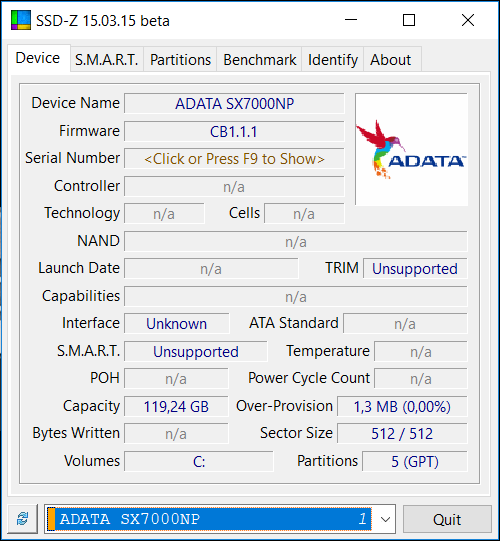500x541 pixels.
Task: Click the Volumes field showing C:
Action: (199, 461)
